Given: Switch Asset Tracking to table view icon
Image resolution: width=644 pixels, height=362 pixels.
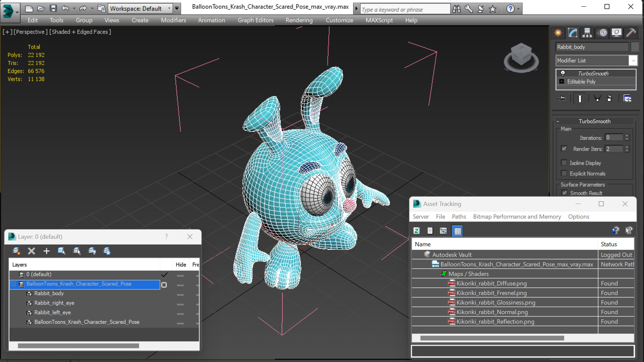Looking at the screenshot, I should 458,231.
